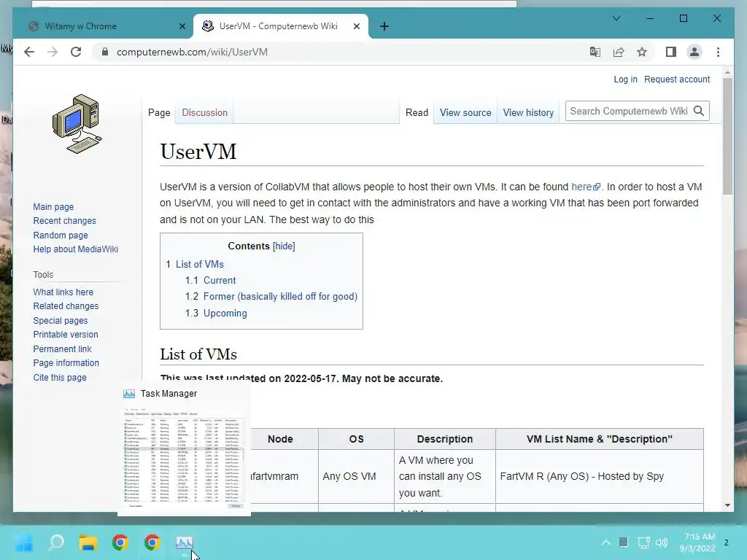Viewport: 747px width, 560px height.
Task: Open the View history tab
Action: click(528, 113)
